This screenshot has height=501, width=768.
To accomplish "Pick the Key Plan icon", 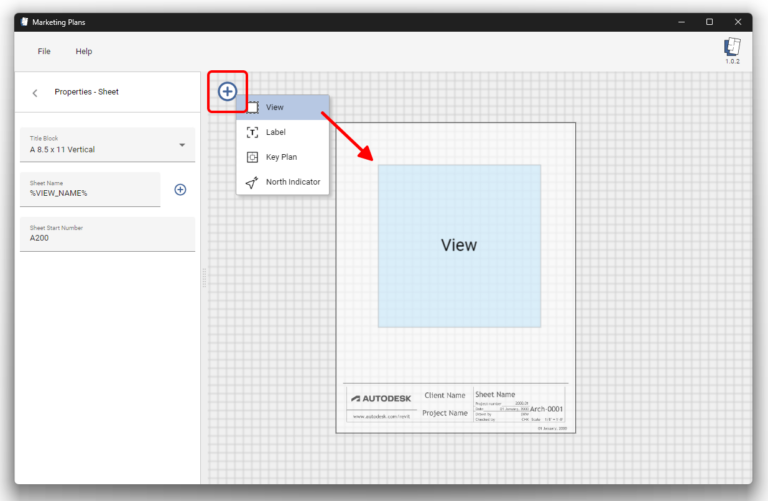I will tap(252, 157).
